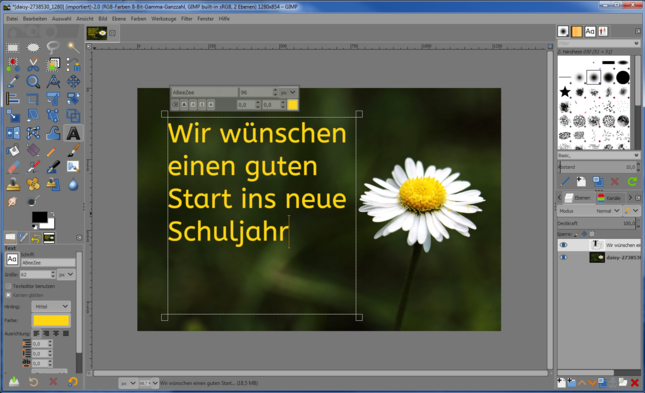Choose the Ellipse select tool
The height and width of the screenshot is (393, 645).
33,48
